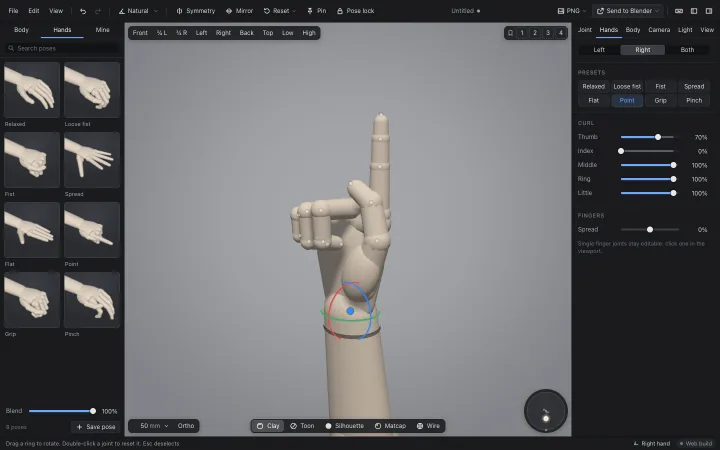The image size is (720, 450).
Task: Switch to the Body poses tab
Action: point(21,30)
